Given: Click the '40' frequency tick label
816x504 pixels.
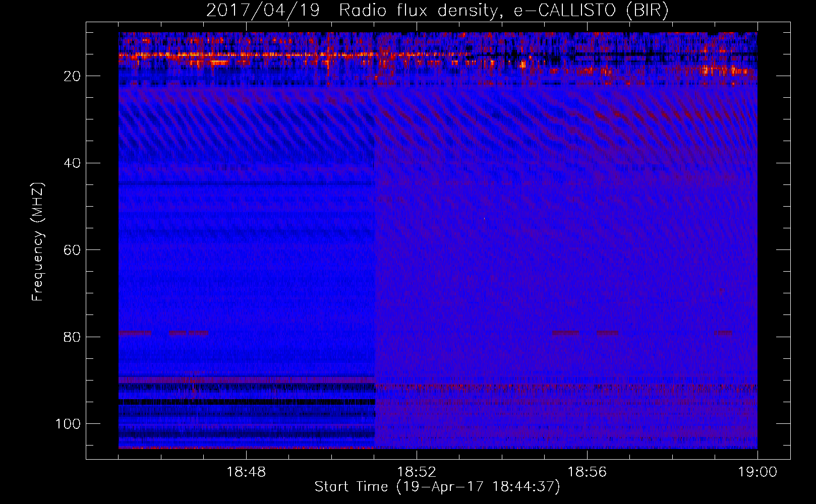Looking at the screenshot, I should point(73,163).
